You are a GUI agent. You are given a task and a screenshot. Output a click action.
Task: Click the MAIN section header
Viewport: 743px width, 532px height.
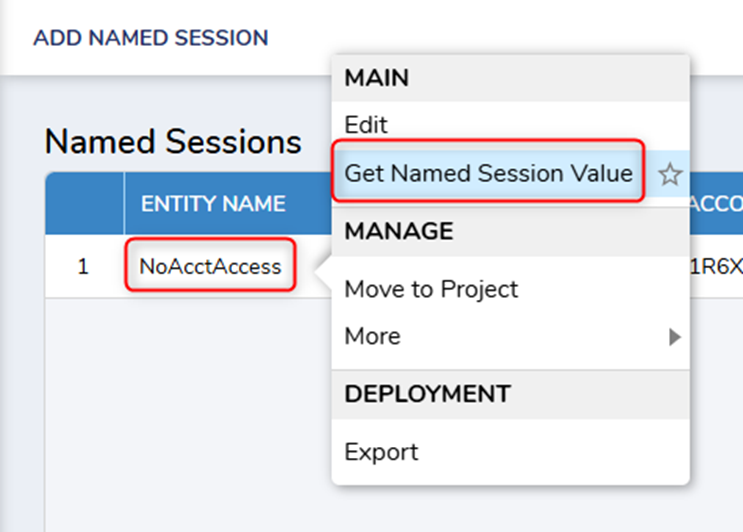coord(376,77)
